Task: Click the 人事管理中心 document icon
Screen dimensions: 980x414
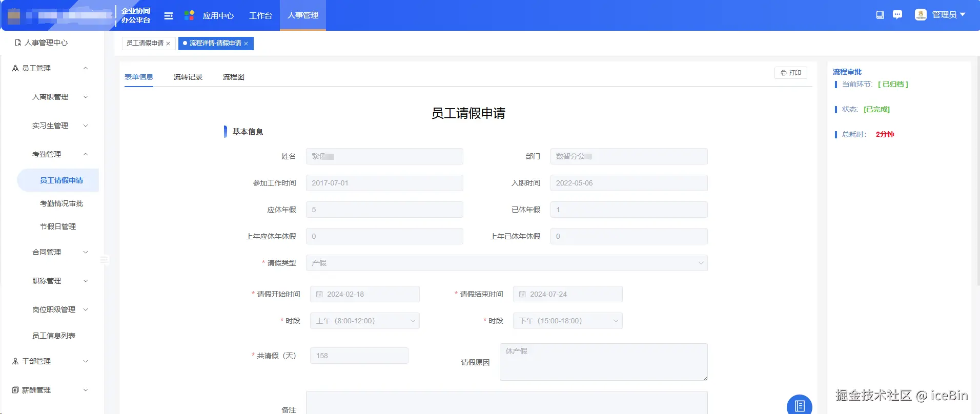Action: coord(18,43)
